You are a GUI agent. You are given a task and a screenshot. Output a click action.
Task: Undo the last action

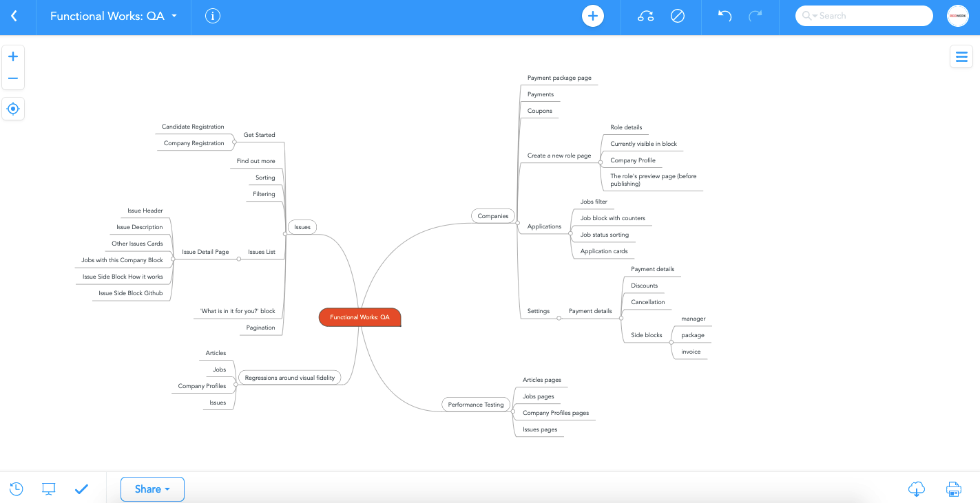coord(724,15)
